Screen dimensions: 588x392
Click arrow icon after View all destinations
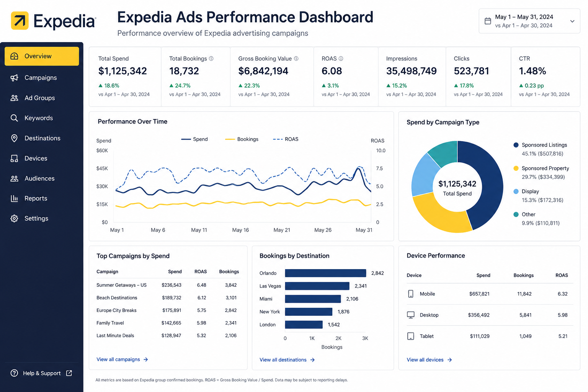coord(312,360)
